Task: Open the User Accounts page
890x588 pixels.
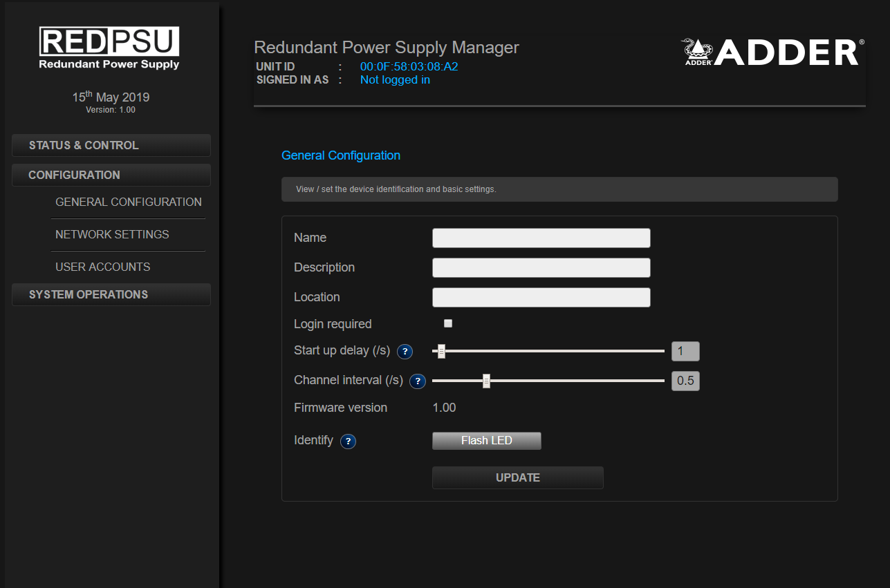Action: [103, 267]
